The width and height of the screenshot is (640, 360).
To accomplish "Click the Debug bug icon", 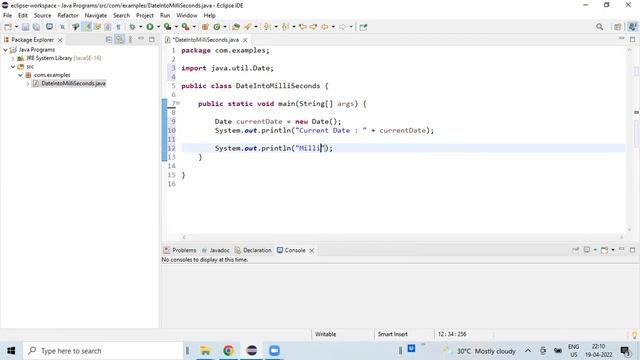I will click(132, 27).
